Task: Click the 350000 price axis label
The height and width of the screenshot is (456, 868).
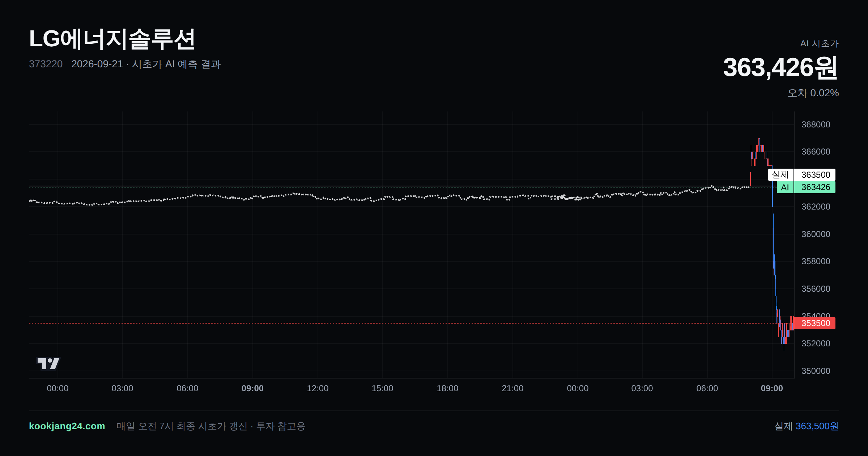Action: coord(816,371)
